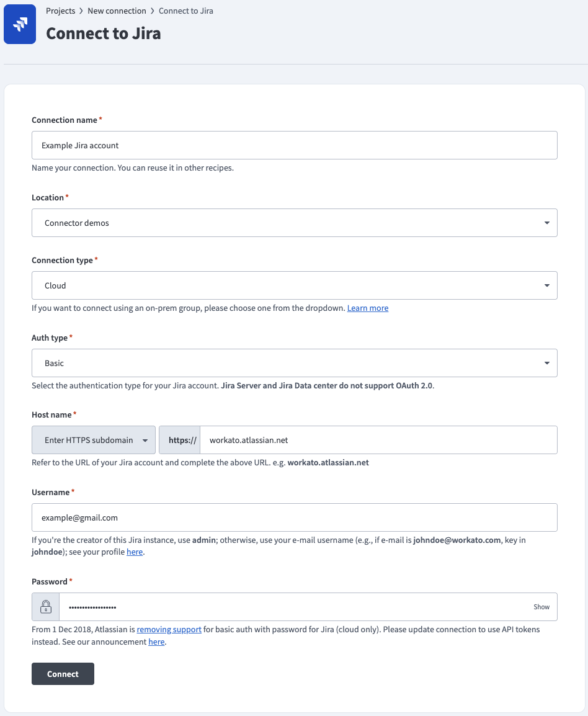Image resolution: width=588 pixels, height=716 pixels.
Task: Click the padlock icon beside the password
Action: tap(45, 606)
